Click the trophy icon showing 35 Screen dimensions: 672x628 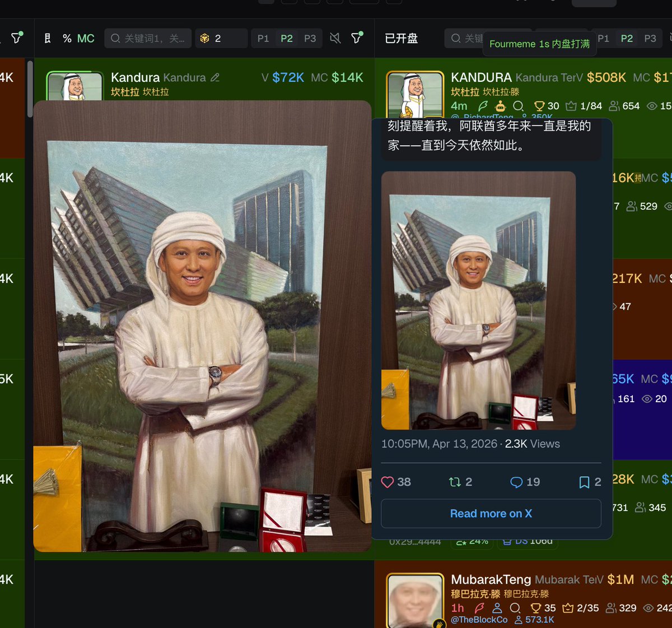click(536, 608)
